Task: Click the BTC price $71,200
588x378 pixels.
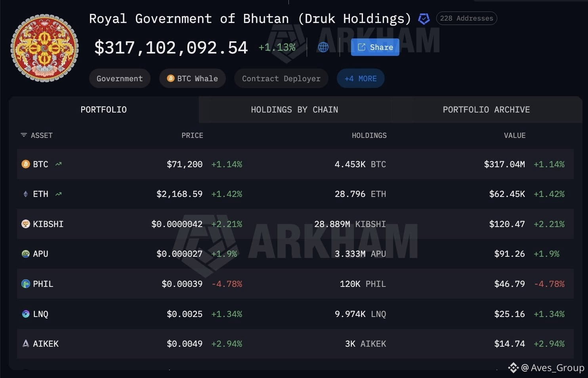Action: click(185, 164)
